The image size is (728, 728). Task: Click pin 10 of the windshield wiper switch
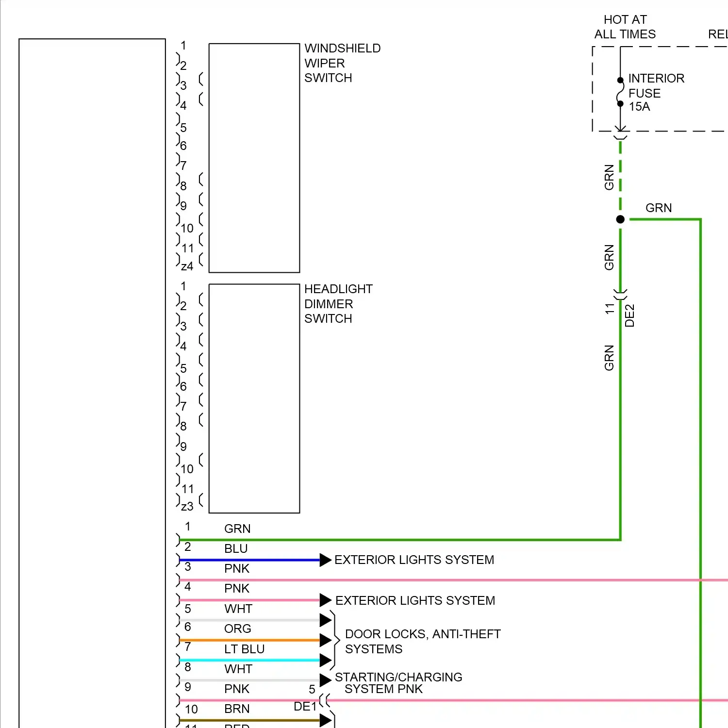tap(187, 228)
